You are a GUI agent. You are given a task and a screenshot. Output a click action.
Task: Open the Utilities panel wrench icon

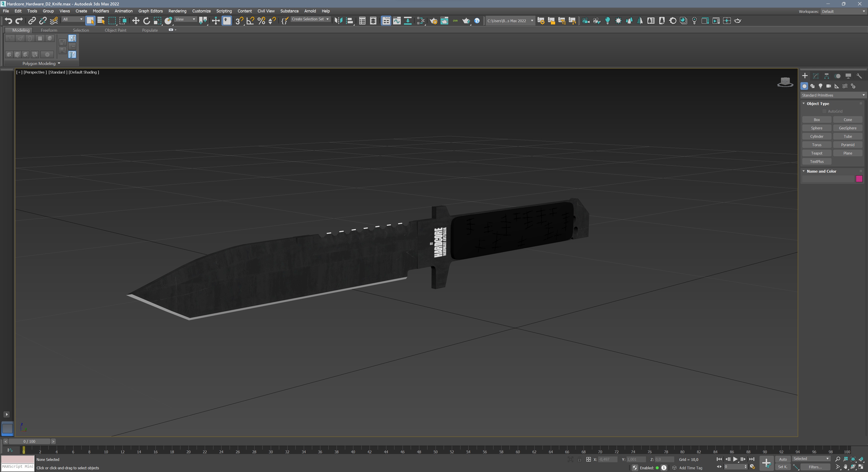click(859, 76)
